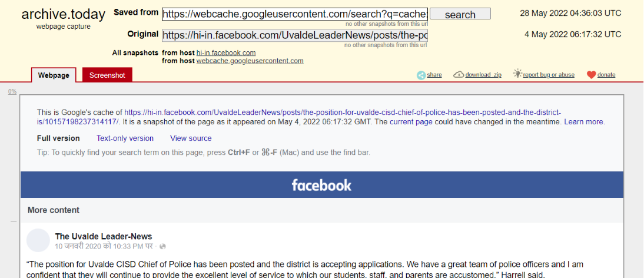Screen dimensions: 644x278
Task: Focus the Original URL input field
Action: point(295,35)
